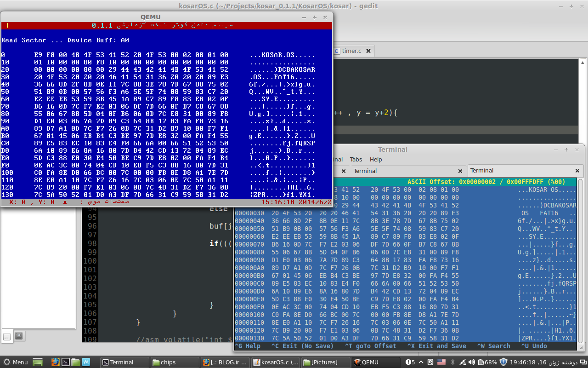588x368 pixels.
Task: Open the file manager launcher icon
Action: coord(76,362)
